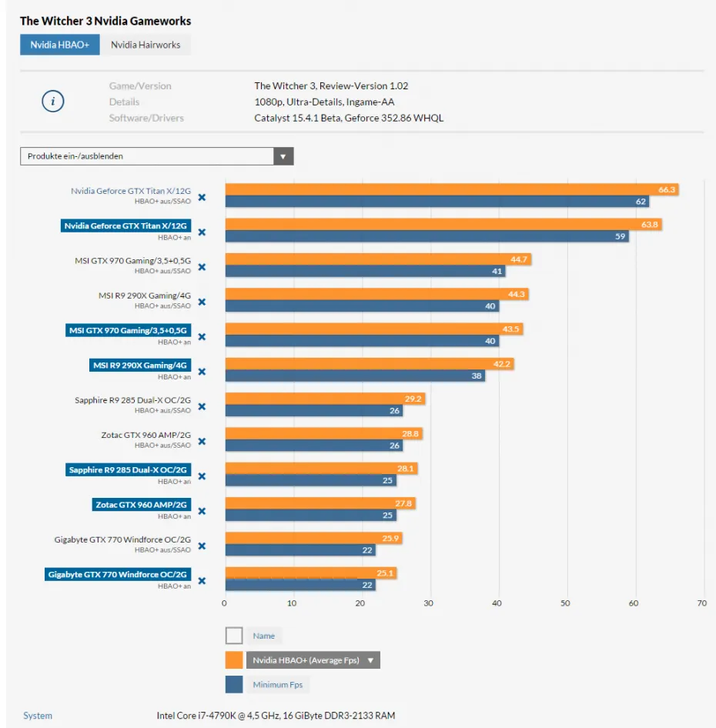Expand the Nvidia HBAO+ (Average Fps) dropdown
Viewport: 716px width, 728px height.
[313, 660]
